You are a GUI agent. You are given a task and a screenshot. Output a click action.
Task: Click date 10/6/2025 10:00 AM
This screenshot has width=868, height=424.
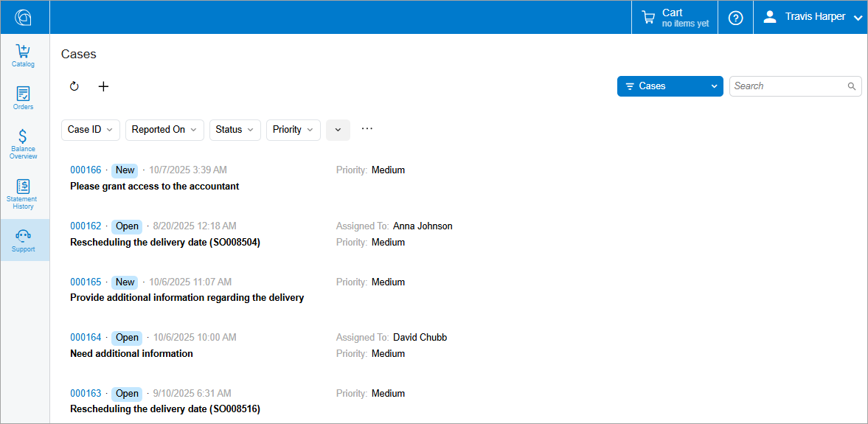coord(195,337)
